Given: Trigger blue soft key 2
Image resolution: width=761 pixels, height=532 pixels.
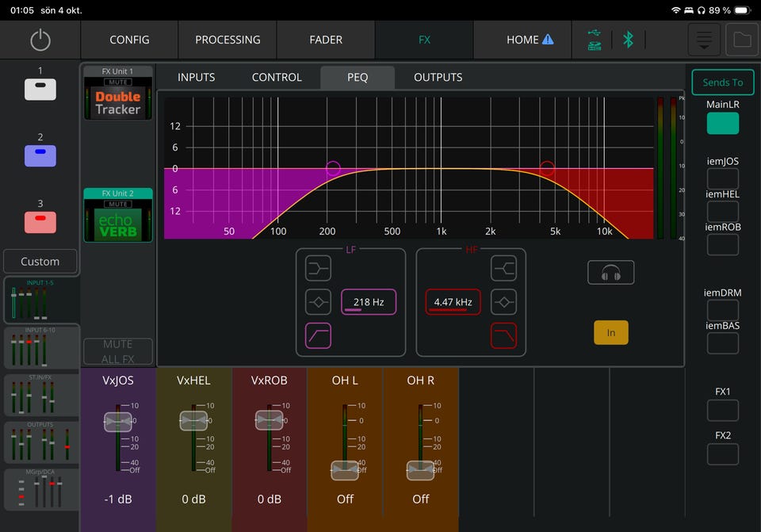Looking at the screenshot, I should click(40, 156).
